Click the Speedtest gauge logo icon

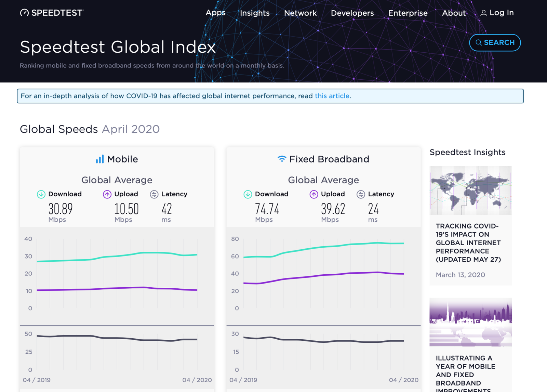coord(24,13)
